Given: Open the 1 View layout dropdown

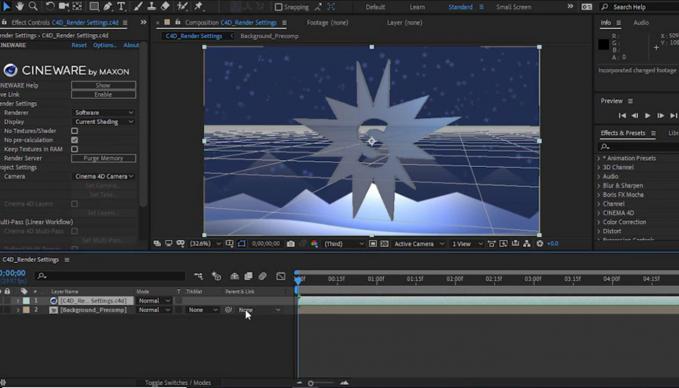Looking at the screenshot, I should coord(467,244).
